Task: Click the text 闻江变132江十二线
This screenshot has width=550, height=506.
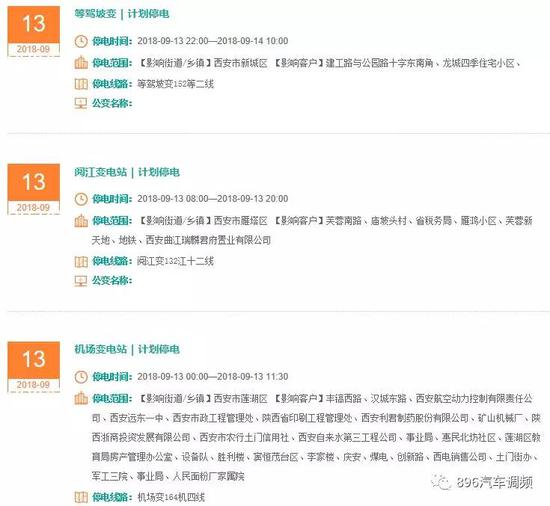Action: [175, 261]
